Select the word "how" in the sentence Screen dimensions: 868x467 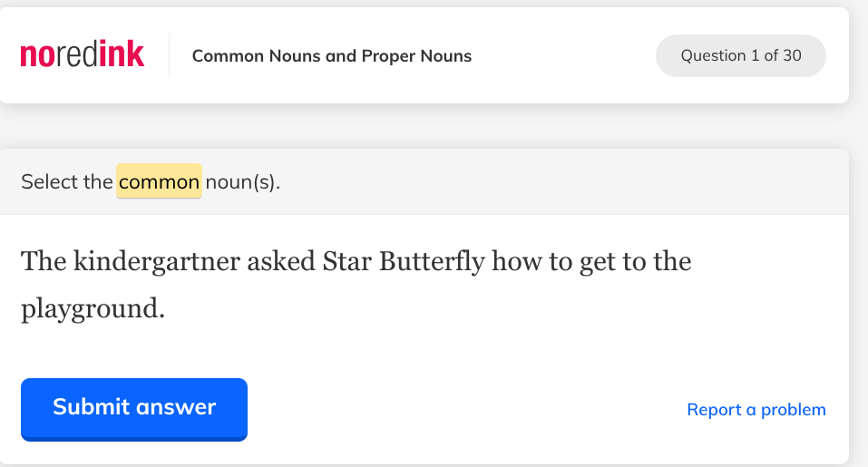click(x=518, y=262)
